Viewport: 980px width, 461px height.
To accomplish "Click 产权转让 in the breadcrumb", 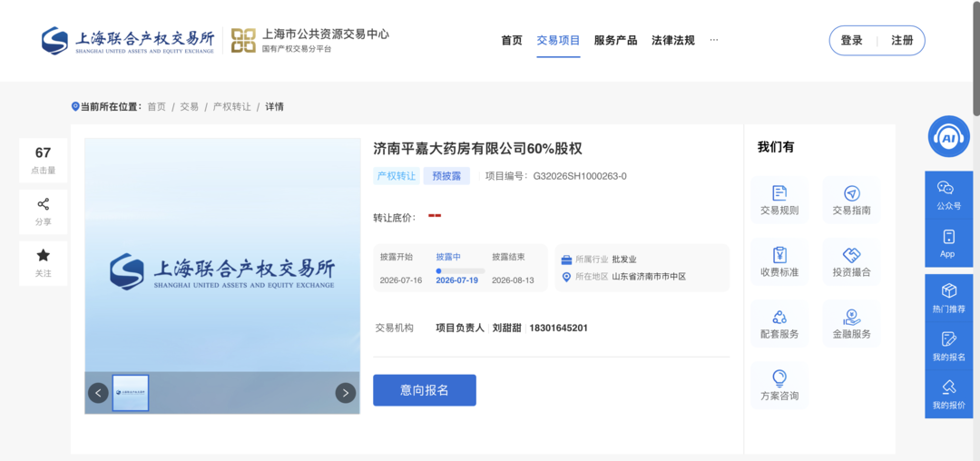I will (x=232, y=107).
